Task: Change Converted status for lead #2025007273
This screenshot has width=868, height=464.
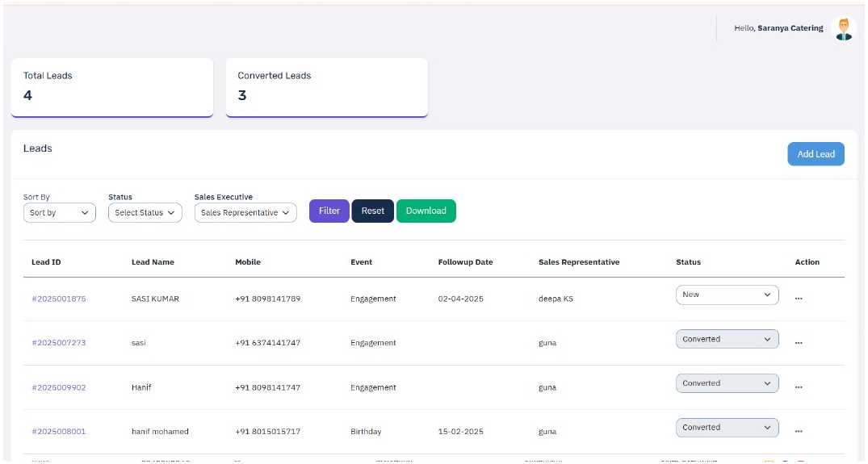Action: tap(727, 339)
